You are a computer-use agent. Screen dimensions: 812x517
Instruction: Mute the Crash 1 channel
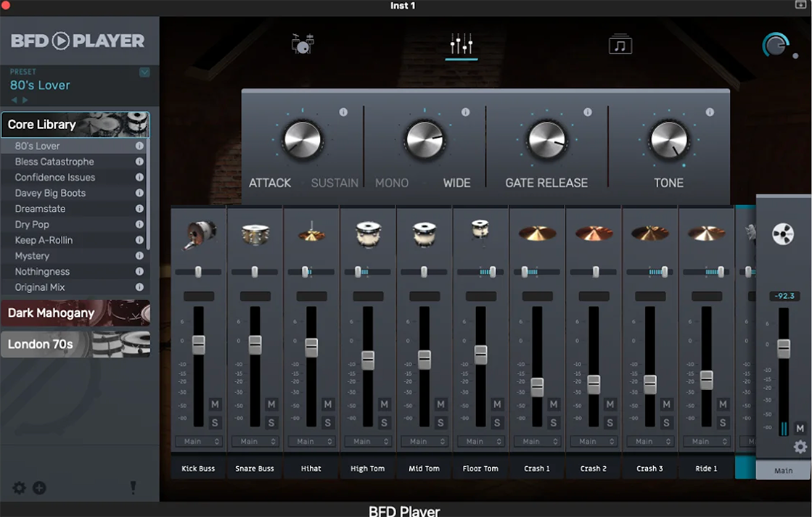pos(554,404)
